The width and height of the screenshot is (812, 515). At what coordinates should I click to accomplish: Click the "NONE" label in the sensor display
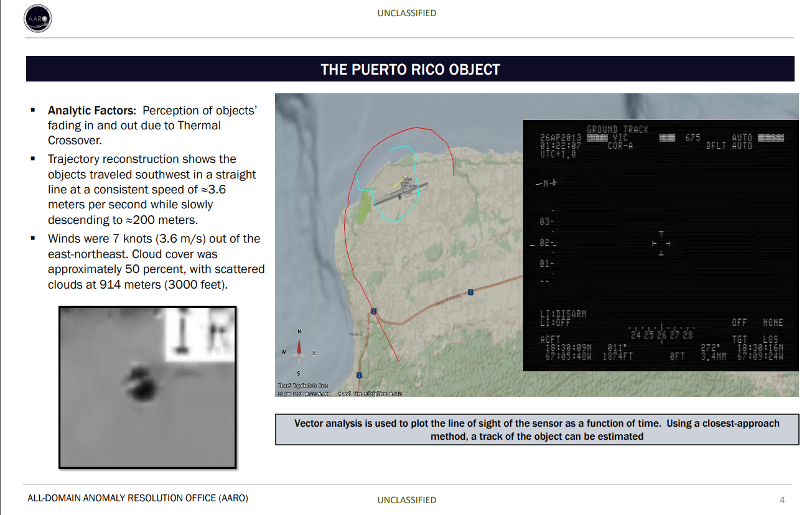(x=773, y=322)
